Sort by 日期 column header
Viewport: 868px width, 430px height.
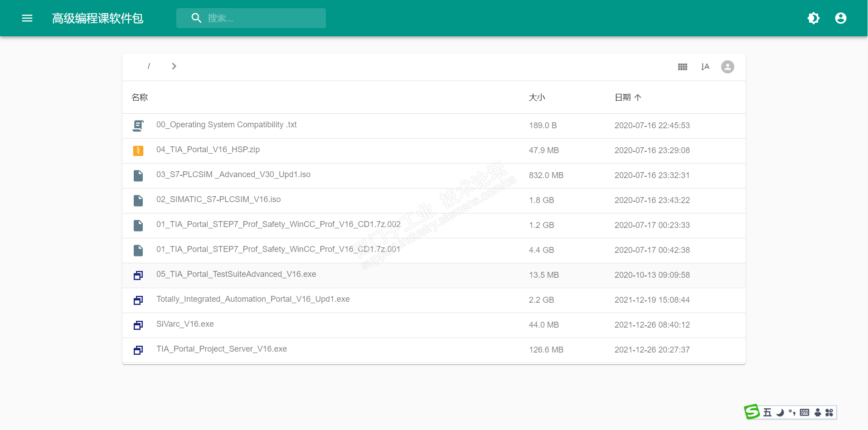coord(623,97)
